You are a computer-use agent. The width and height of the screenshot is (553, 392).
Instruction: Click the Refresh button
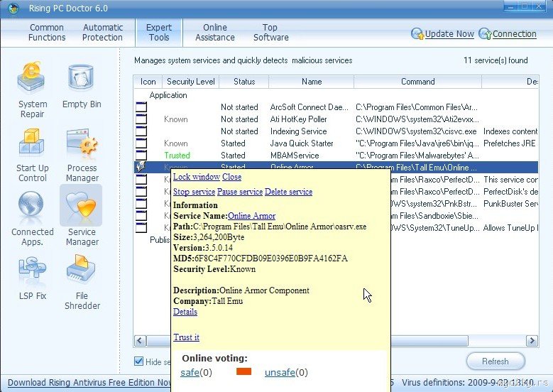[495, 361]
